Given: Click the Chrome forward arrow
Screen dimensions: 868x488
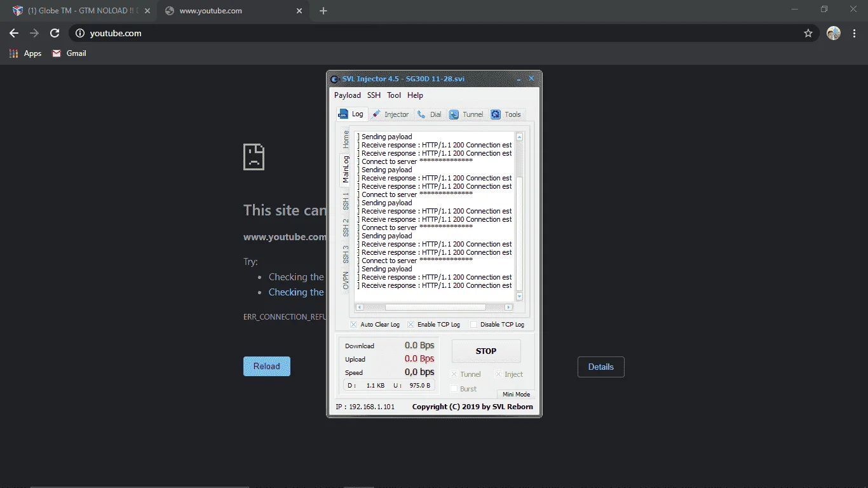Looking at the screenshot, I should pos(34,33).
